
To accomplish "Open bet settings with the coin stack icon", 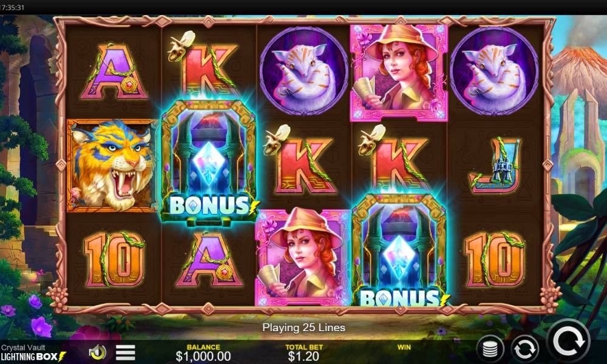I will [x=490, y=349].
